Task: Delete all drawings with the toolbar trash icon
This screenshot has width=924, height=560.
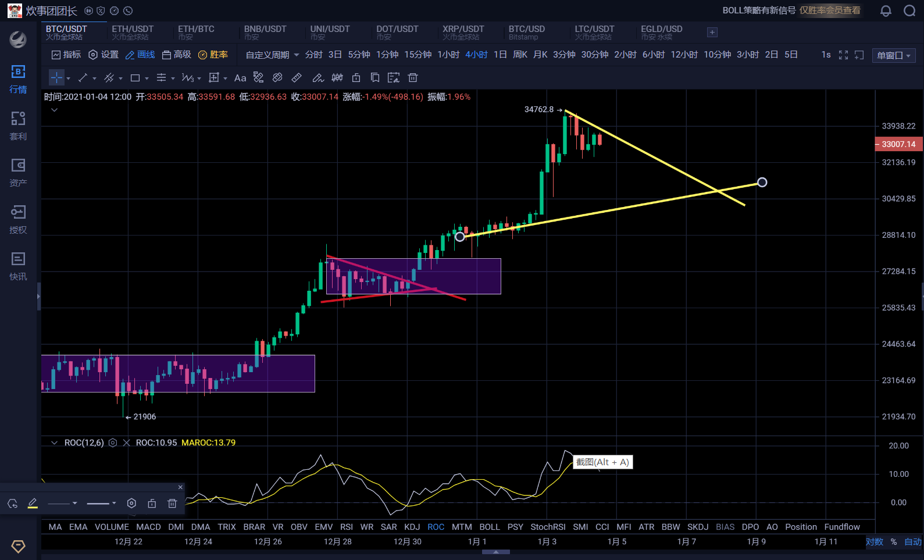Action: pyautogui.click(x=413, y=78)
